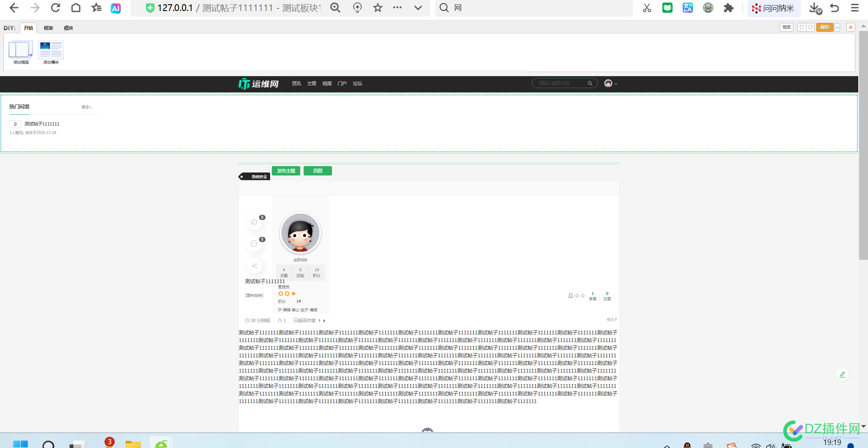Click the search magnifier in site header
Image resolution: width=868 pixels, height=448 pixels.
point(590,83)
